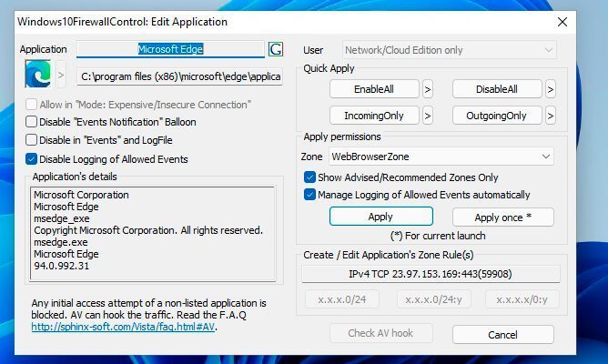Open the User dropdown
Image resolution: width=608 pixels, height=364 pixels.
pyautogui.click(x=449, y=50)
